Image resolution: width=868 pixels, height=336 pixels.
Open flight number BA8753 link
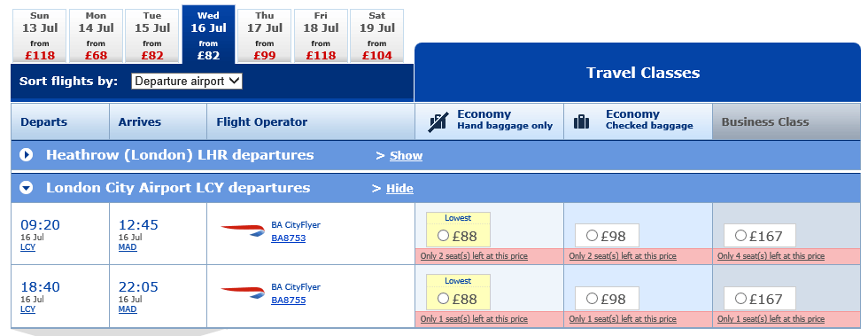289,238
